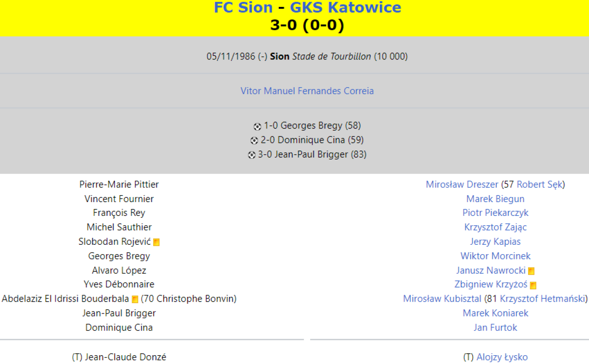589x364 pixels.
Task: Open Mirosław Dreszer's player page
Action: (x=462, y=184)
